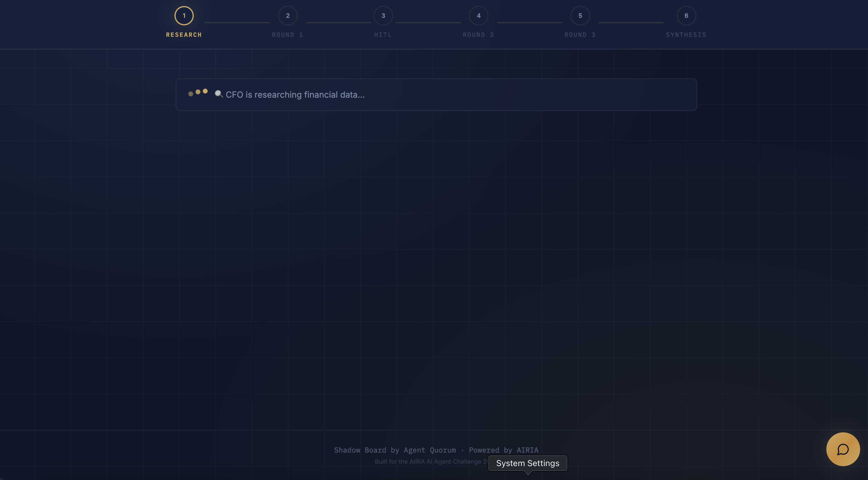Click the step 1 Research circle
This screenshot has width=868, height=480.
pyautogui.click(x=184, y=16)
